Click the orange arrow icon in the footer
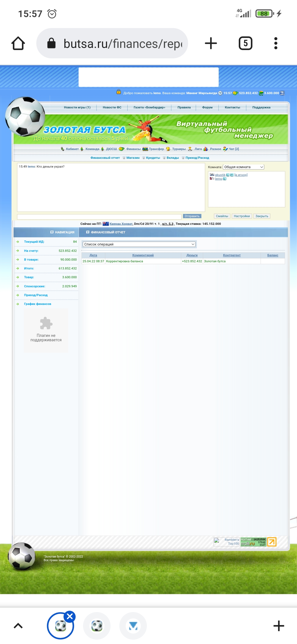297x644 pixels. 272,542
